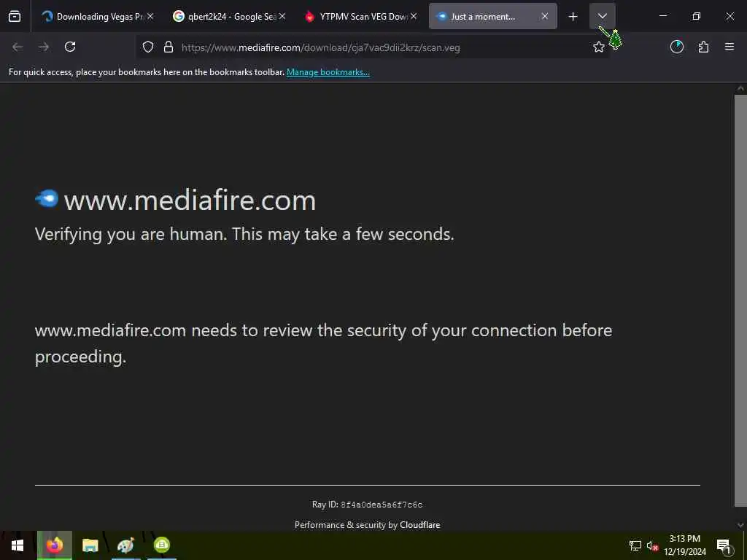Close the qbert2k24 Google Search tab
Image resolution: width=747 pixels, height=560 pixels.
282,16
